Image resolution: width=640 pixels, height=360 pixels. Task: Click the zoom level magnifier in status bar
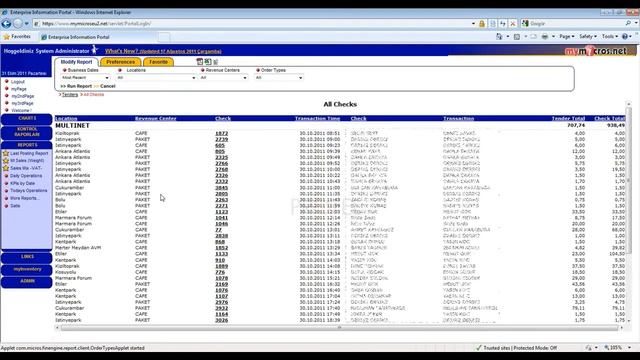[x=607, y=348]
